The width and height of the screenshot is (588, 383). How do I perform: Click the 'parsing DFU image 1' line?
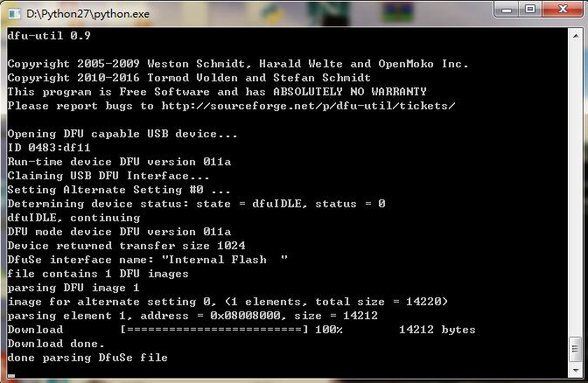[73, 288]
